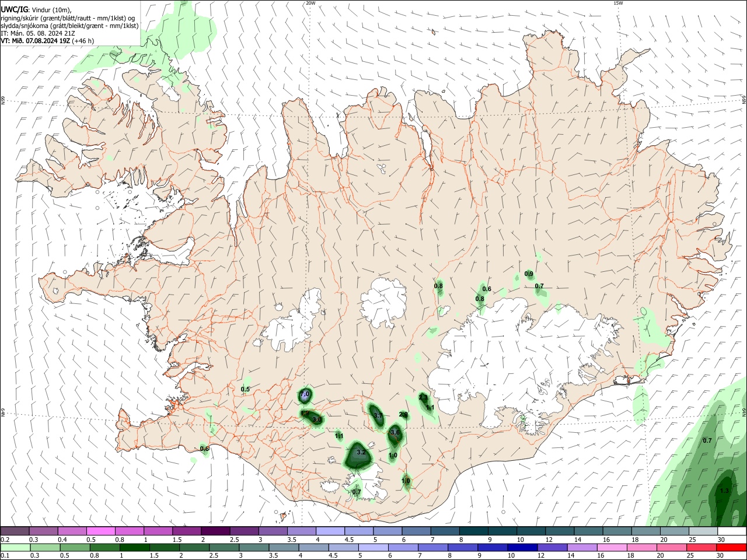Select the initial time 'IT: Mán. 05. 08. 2024 21Z'
The image size is (747, 560).
click(37, 33)
